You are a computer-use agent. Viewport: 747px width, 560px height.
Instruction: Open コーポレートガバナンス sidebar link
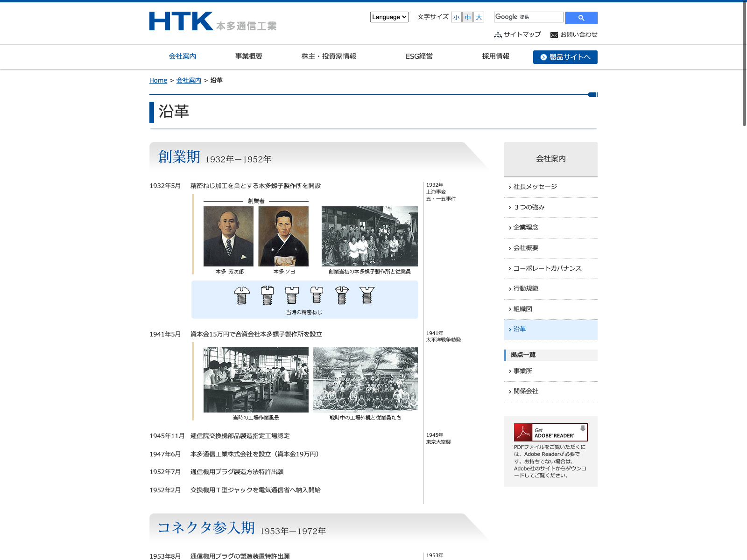(551, 268)
